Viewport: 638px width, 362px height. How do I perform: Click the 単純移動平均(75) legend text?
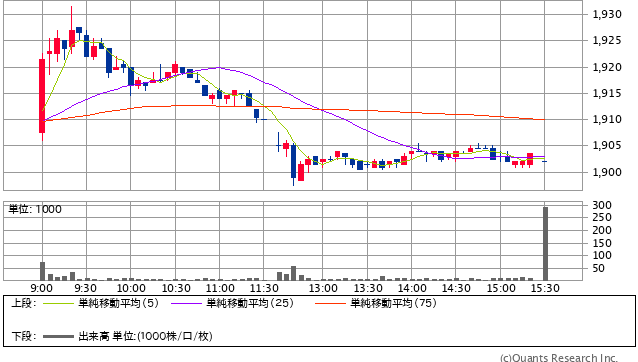(393, 303)
